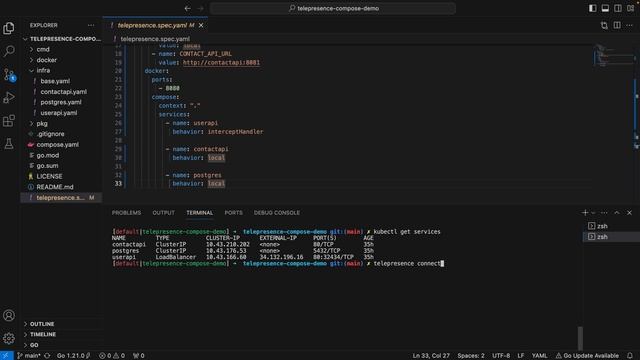This screenshot has width=640, height=360.
Task: Select the second zsh terminal
Action: (x=611, y=237)
